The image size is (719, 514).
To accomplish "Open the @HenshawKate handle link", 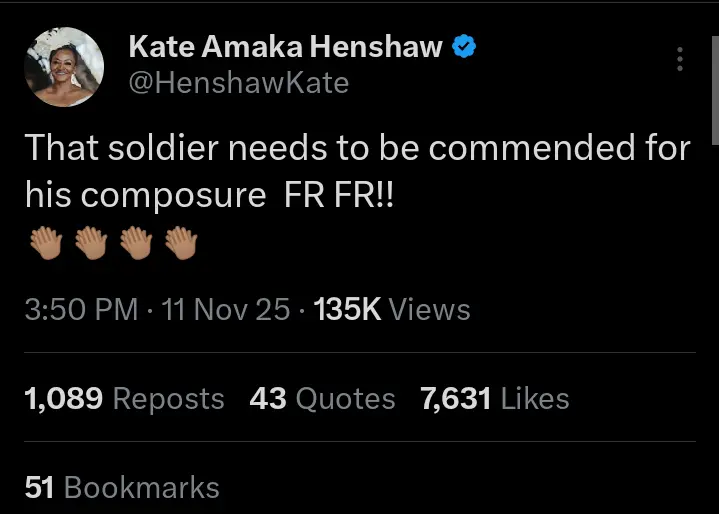I will 239,82.
